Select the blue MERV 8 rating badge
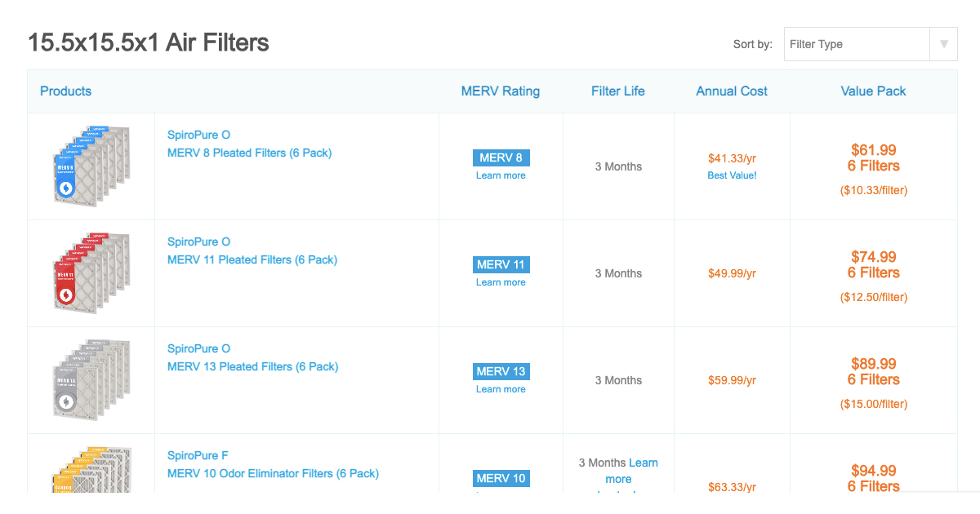 point(501,157)
